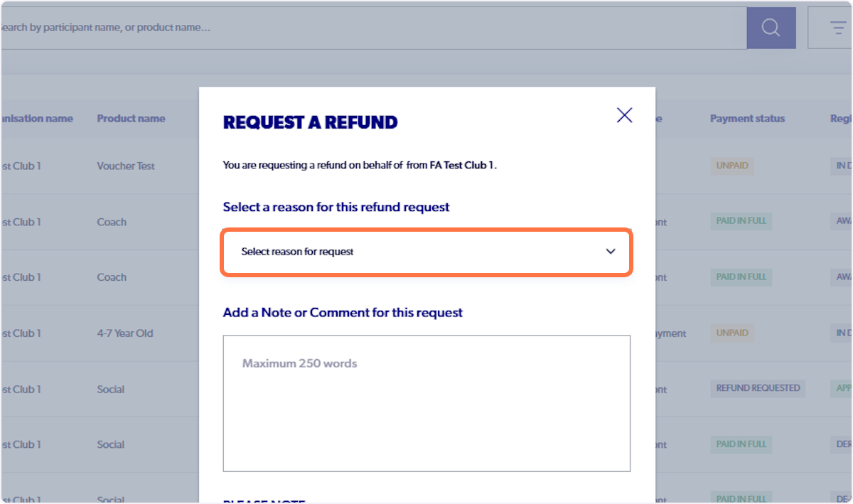Click the PAID IN FULL badge for Coach
853x504 pixels.
click(741, 221)
